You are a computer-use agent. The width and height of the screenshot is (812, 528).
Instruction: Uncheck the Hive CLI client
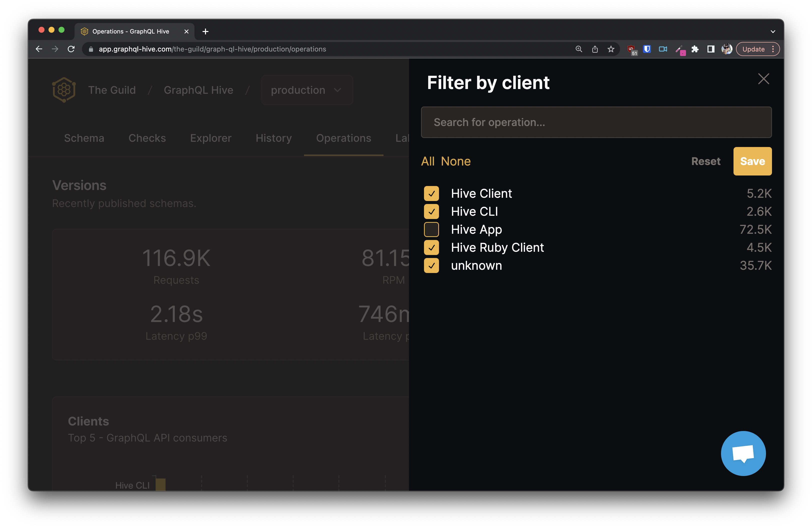tap(431, 211)
